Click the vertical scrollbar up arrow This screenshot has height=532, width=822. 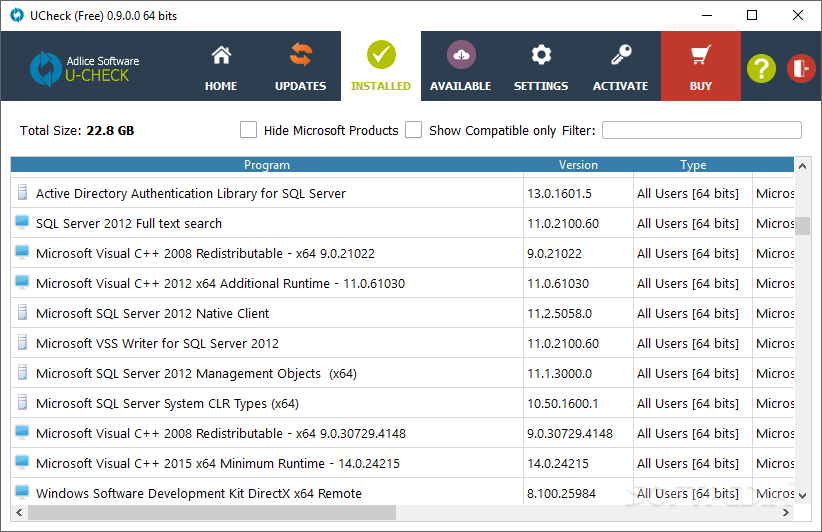click(802, 166)
